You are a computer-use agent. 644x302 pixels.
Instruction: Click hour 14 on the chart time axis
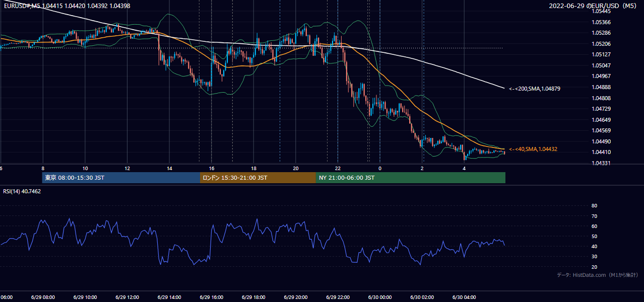169,168
